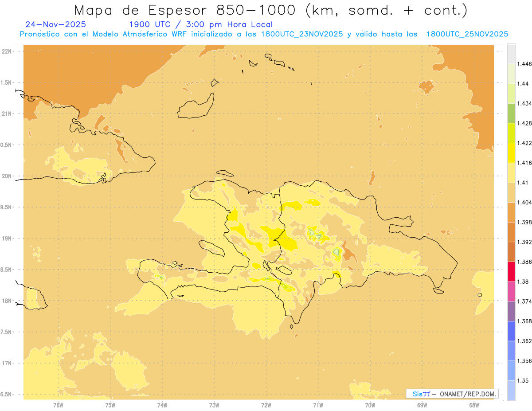The image size is (532, 411).
Task: Select the '1.416' colorbar value
Action: 525,163
